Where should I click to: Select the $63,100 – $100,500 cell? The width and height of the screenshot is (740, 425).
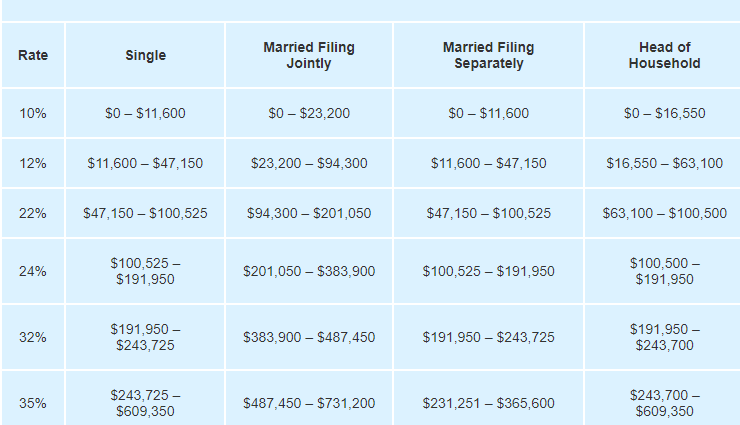click(x=664, y=213)
